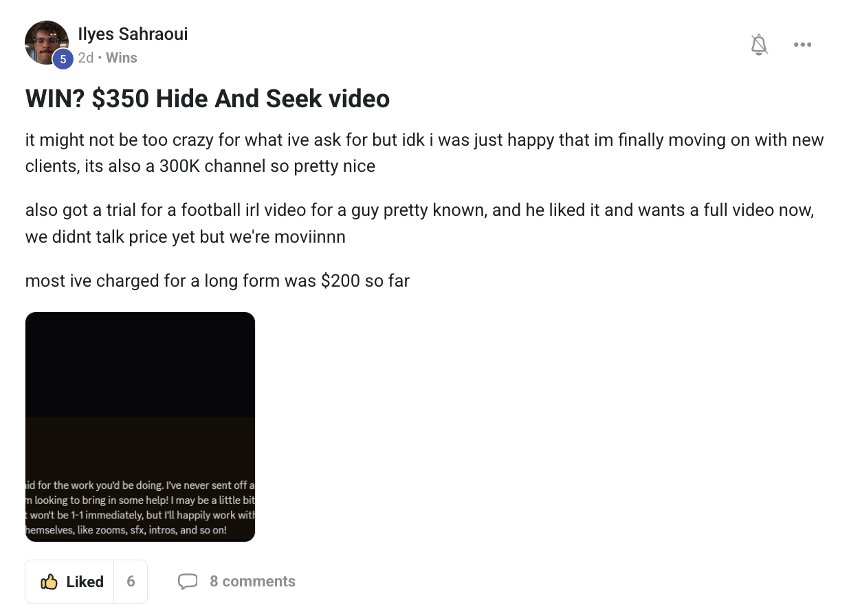Screen dimensions: 851x616
Task: Toggle the Liked button label
Action: coord(85,582)
